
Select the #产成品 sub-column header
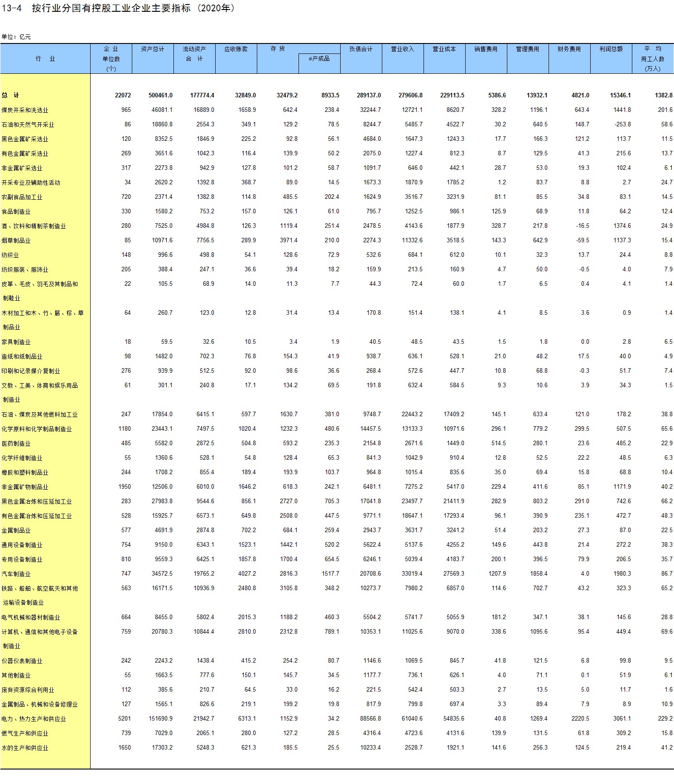click(x=319, y=59)
